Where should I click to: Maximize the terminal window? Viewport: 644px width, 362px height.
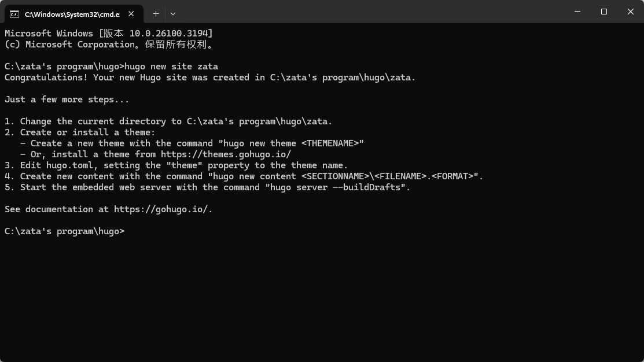click(x=603, y=12)
